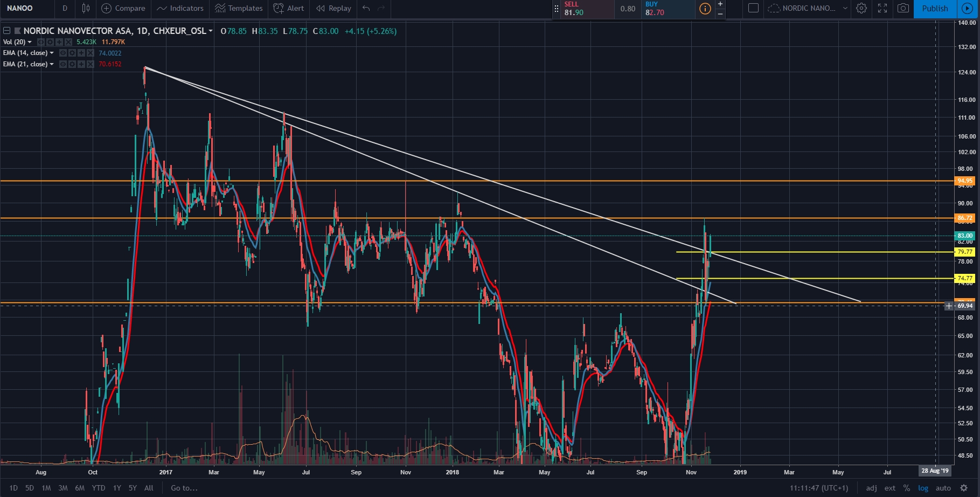Select the YTD time range
The height and width of the screenshot is (497, 980).
pos(99,488)
